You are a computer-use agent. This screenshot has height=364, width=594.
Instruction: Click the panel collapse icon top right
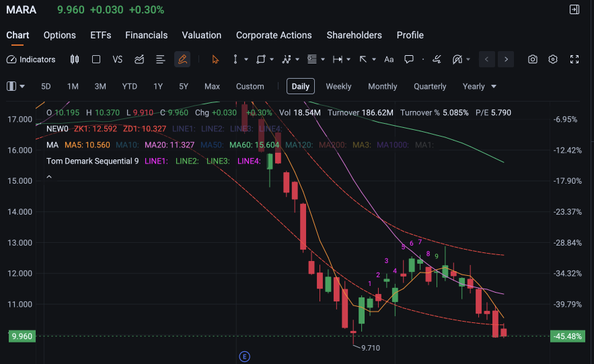pos(574,9)
